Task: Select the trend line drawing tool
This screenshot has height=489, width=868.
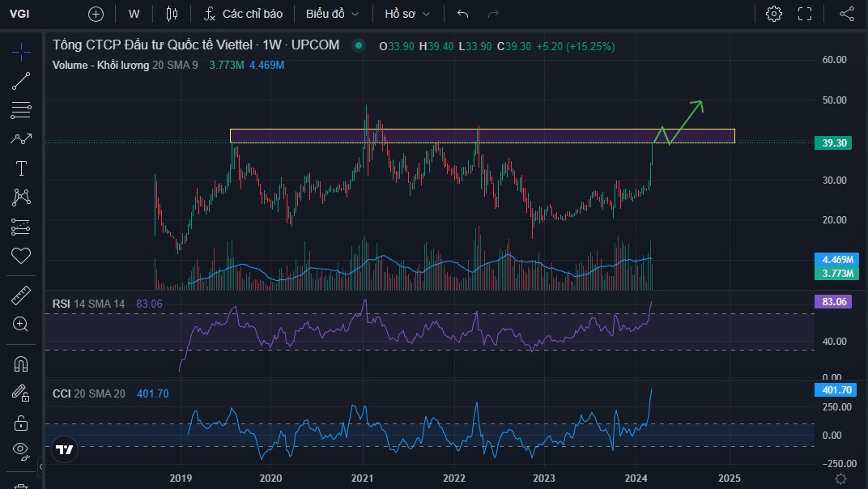Action: tap(21, 81)
